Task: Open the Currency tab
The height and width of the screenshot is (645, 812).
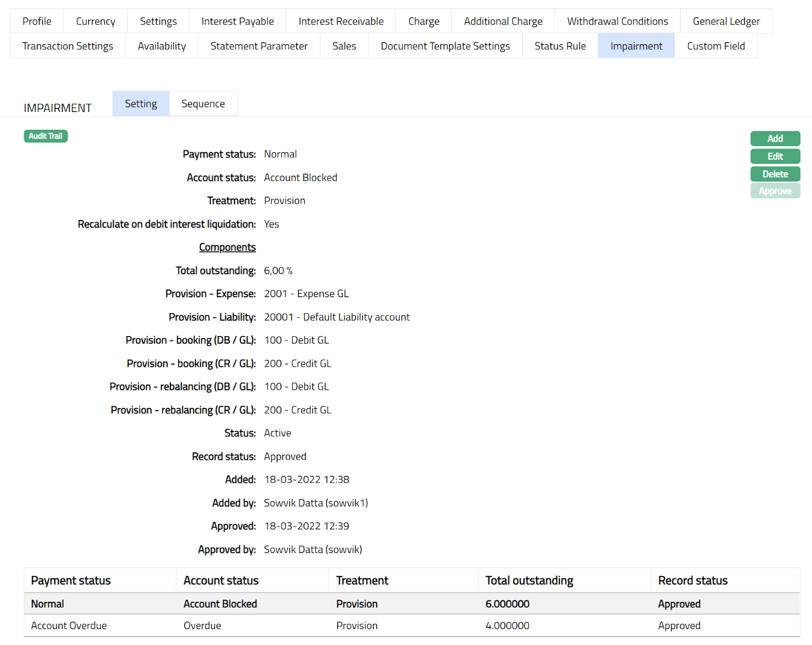Action: pyautogui.click(x=95, y=21)
